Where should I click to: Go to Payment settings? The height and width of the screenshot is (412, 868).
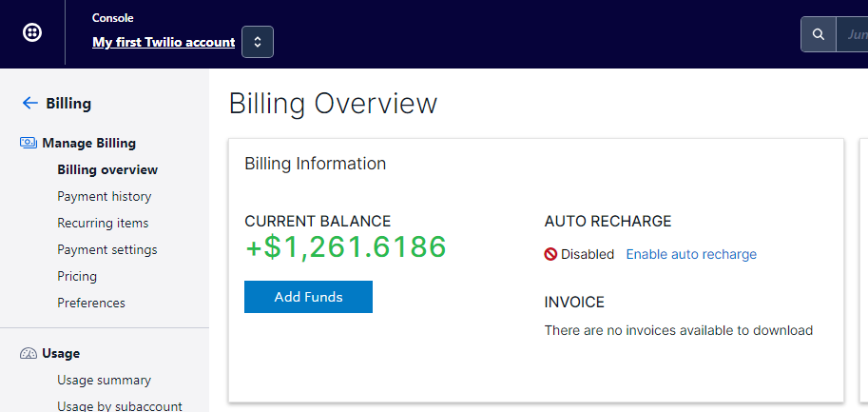[x=107, y=249]
